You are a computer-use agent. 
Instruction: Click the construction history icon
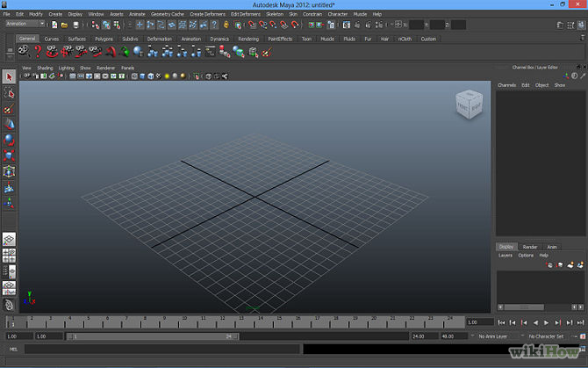coord(331,25)
